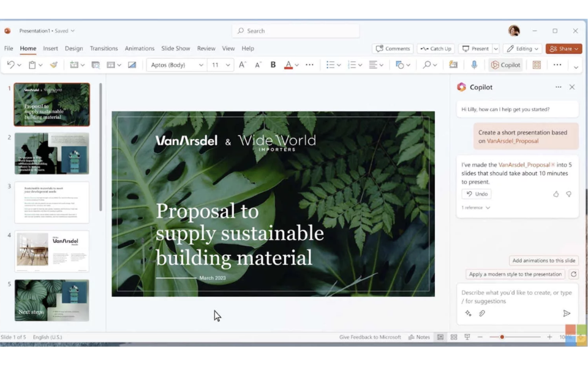The height and width of the screenshot is (368, 588).
Task: Expand the 1 reference chevron
Action: point(488,208)
